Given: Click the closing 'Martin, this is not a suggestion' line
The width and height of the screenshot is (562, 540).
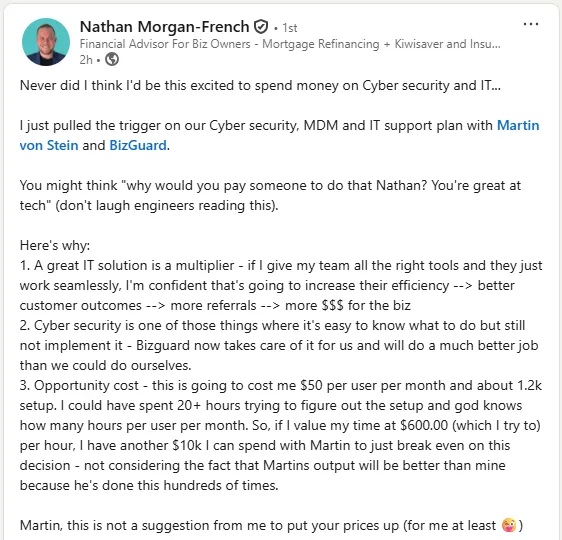Looking at the screenshot, I should pos(271,526).
